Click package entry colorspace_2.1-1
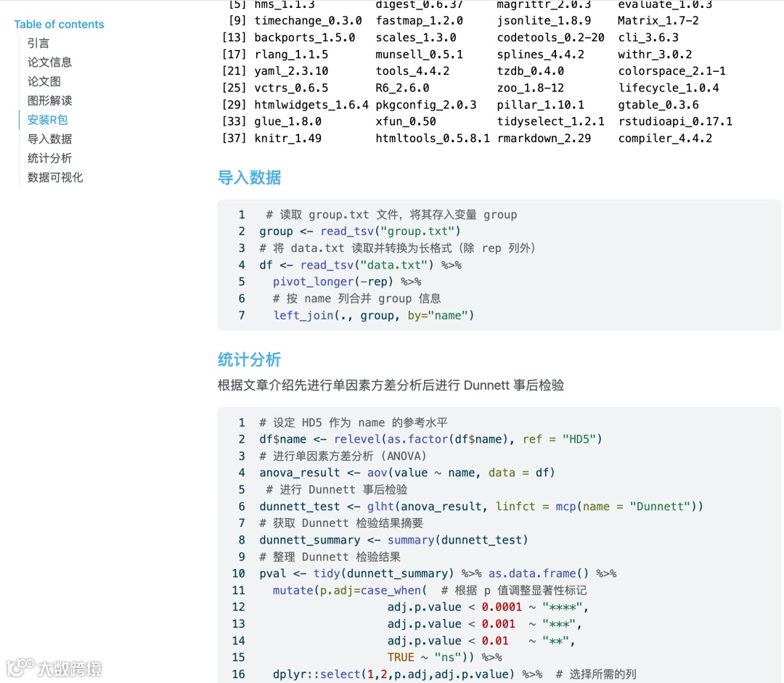 pos(671,71)
